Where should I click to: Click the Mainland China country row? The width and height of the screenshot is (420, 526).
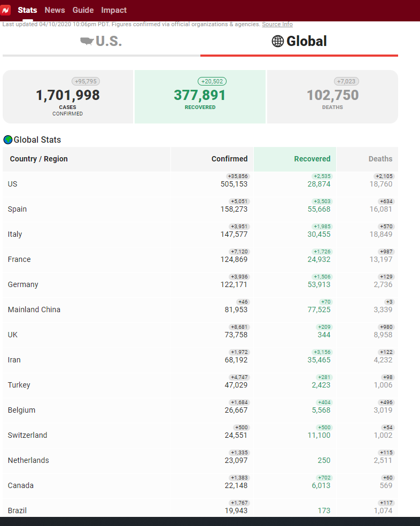click(x=34, y=310)
